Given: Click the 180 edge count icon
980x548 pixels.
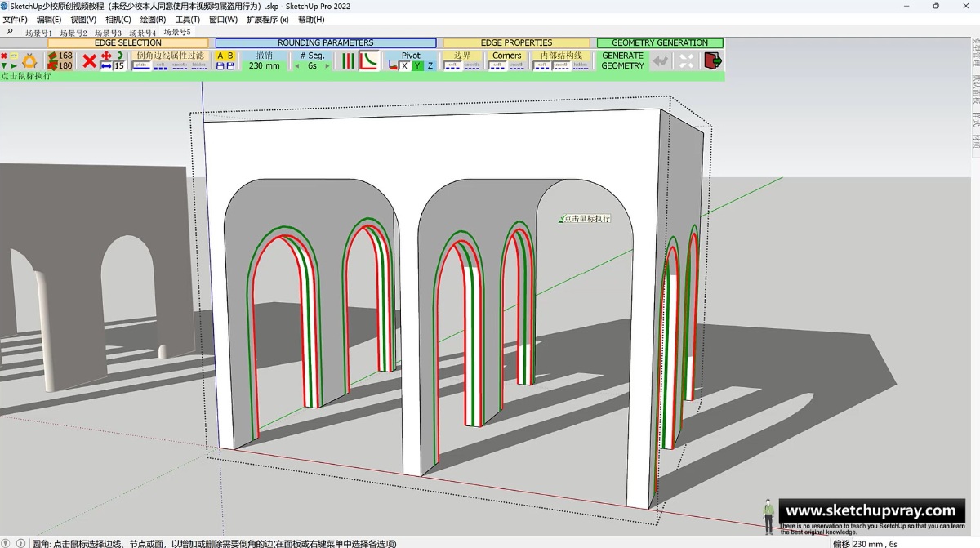Looking at the screenshot, I should click(x=60, y=66).
